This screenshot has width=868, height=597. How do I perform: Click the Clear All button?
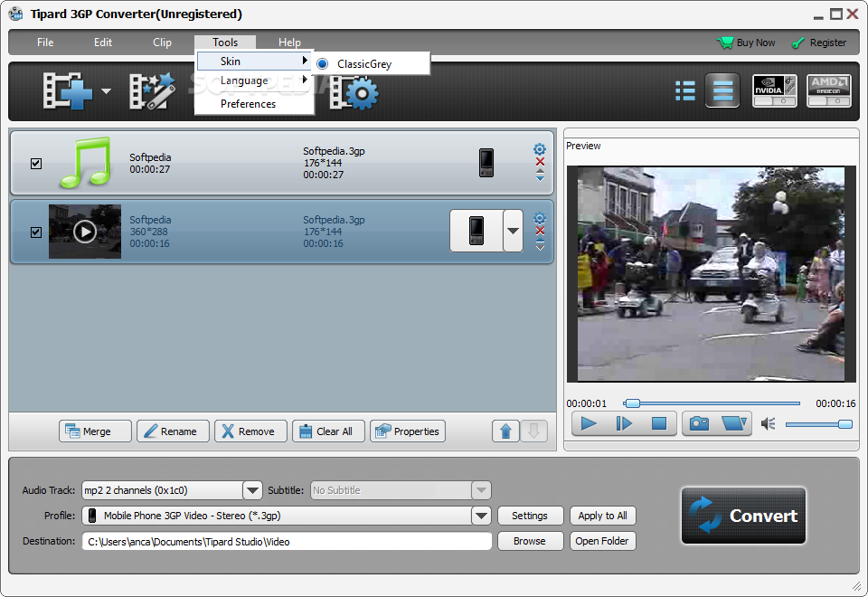coord(329,431)
